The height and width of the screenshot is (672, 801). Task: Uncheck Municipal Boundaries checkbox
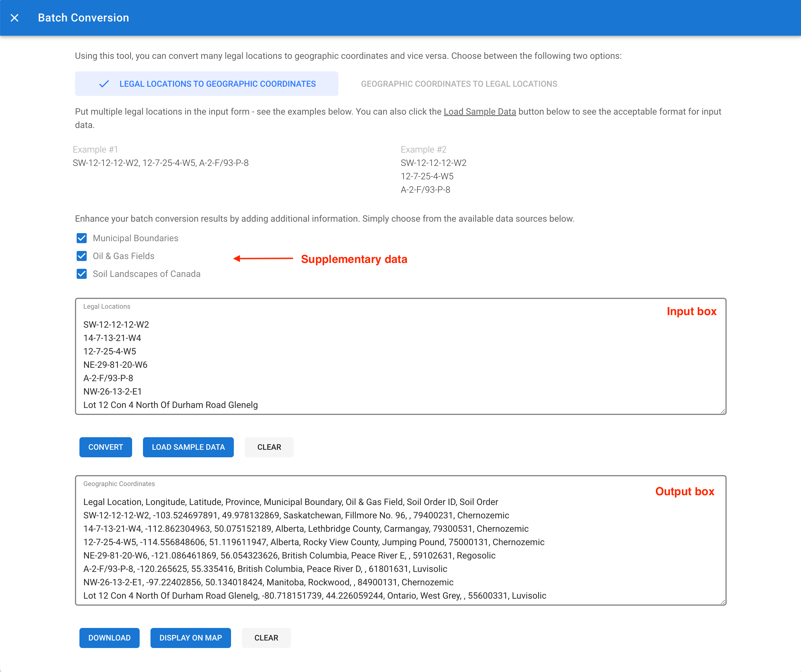[x=82, y=238]
